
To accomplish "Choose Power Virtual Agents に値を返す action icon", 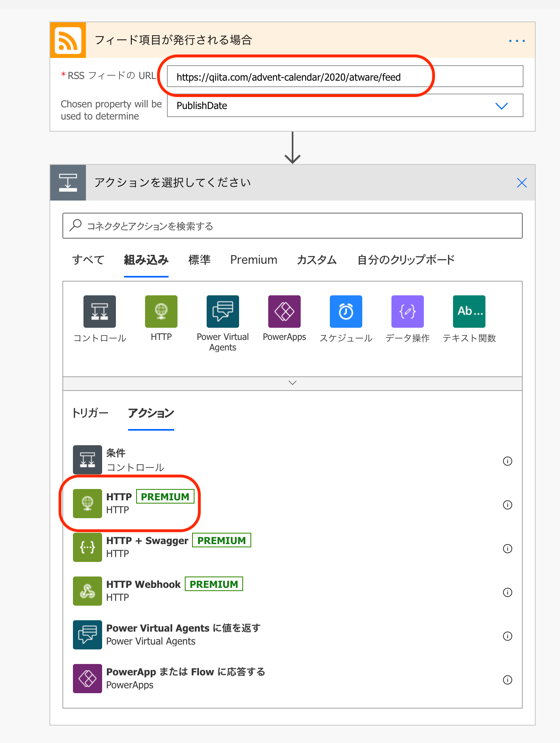I will point(88,635).
